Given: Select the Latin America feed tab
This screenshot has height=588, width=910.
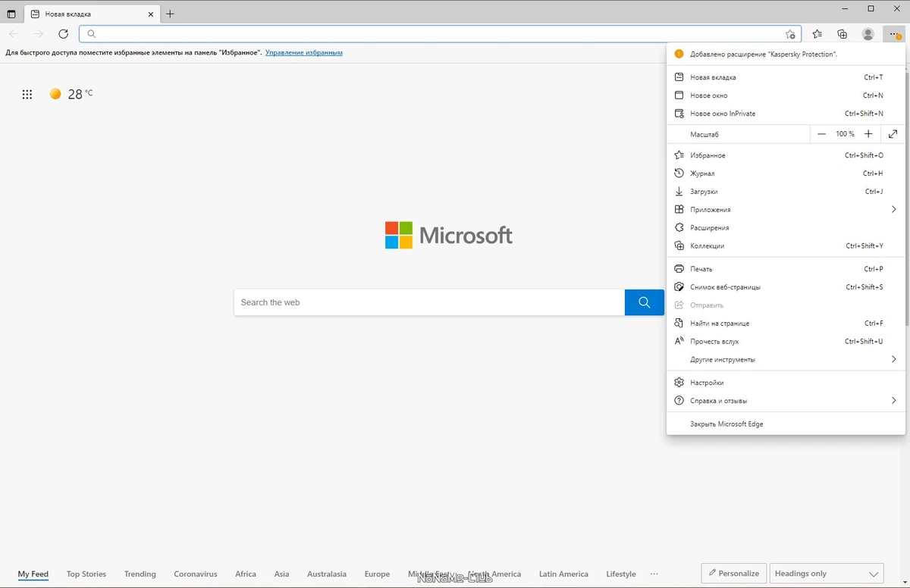Looking at the screenshot, I should tap(563, 574).
